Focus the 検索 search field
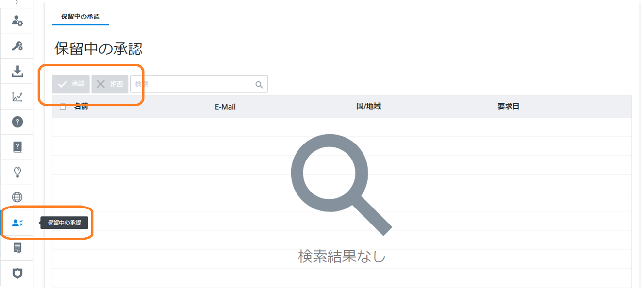Screen dimensions: 644x288 199,84
